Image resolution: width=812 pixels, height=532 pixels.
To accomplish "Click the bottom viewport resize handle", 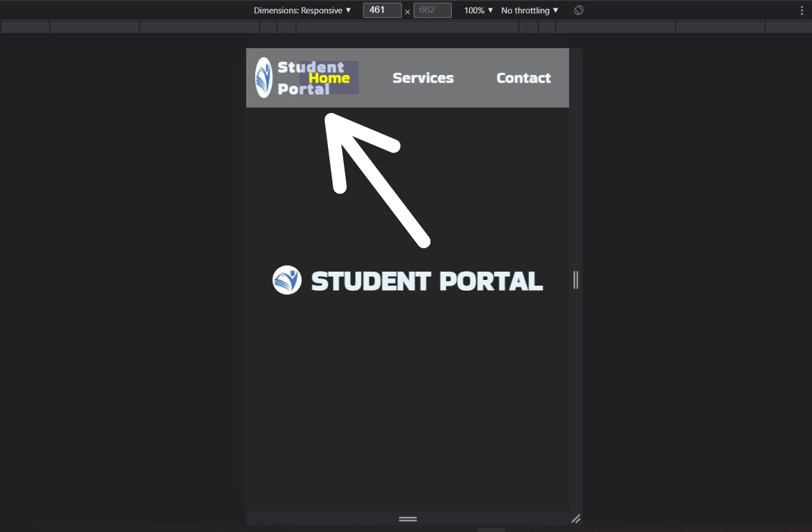I will [407, 519].
